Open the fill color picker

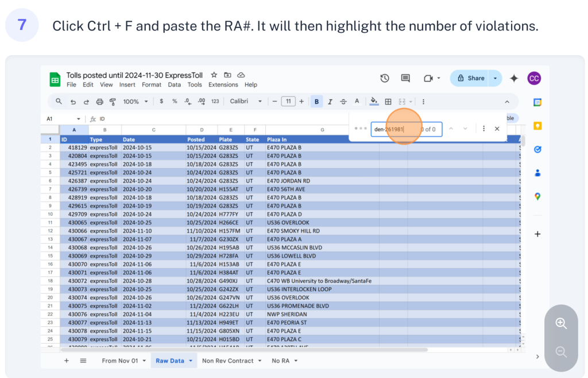click(x=374, y=102)
